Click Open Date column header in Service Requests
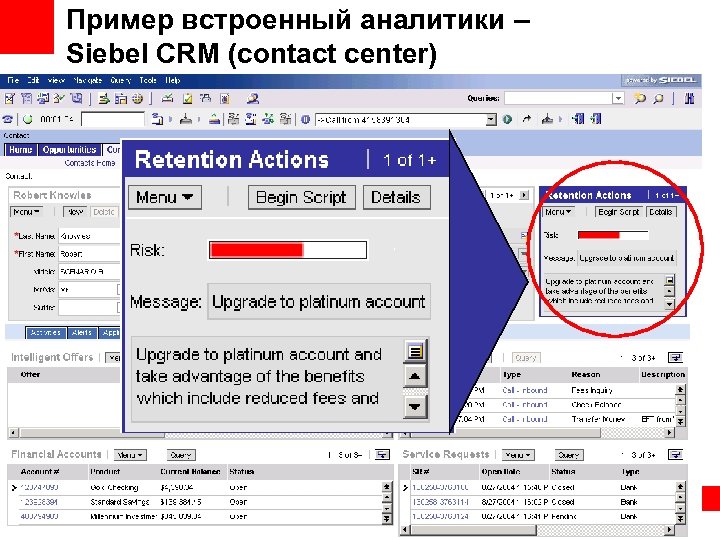This screenshot has width=720, height=540. pyautogui.click(x=501, y=472)
